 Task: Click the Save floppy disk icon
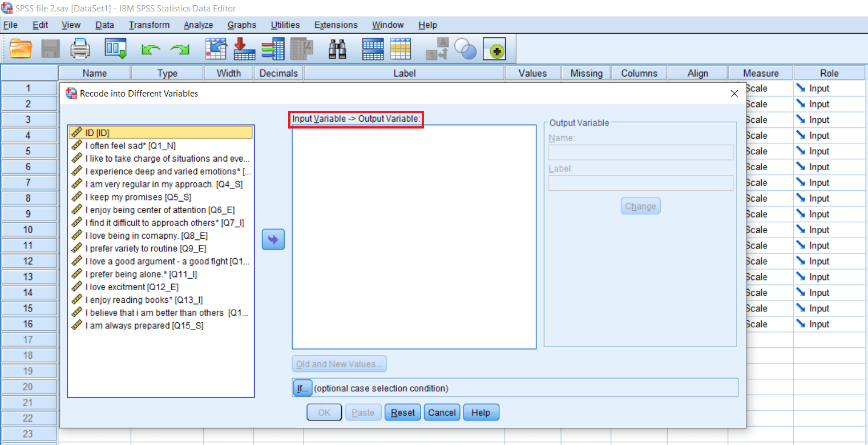51,49
